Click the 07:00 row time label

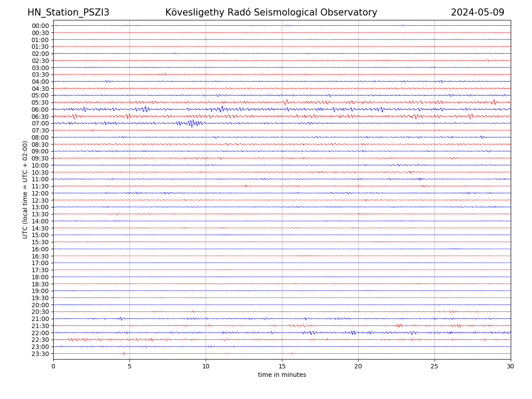point(40,123)
